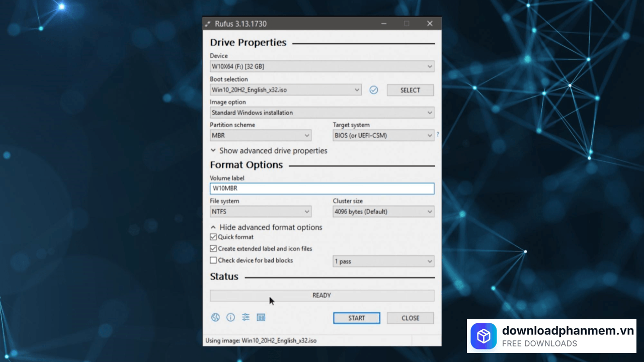Click the 'Using image' status bar text
Screen dimensions: 644x362
(261, 340)
